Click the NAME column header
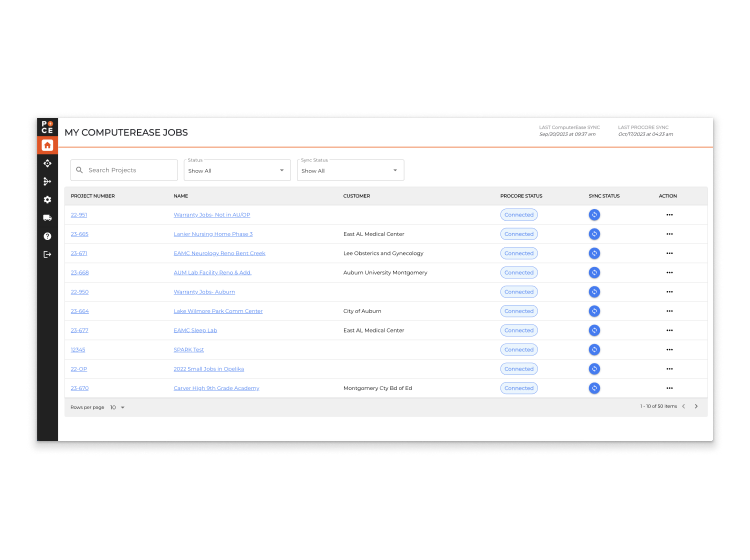 181,196
